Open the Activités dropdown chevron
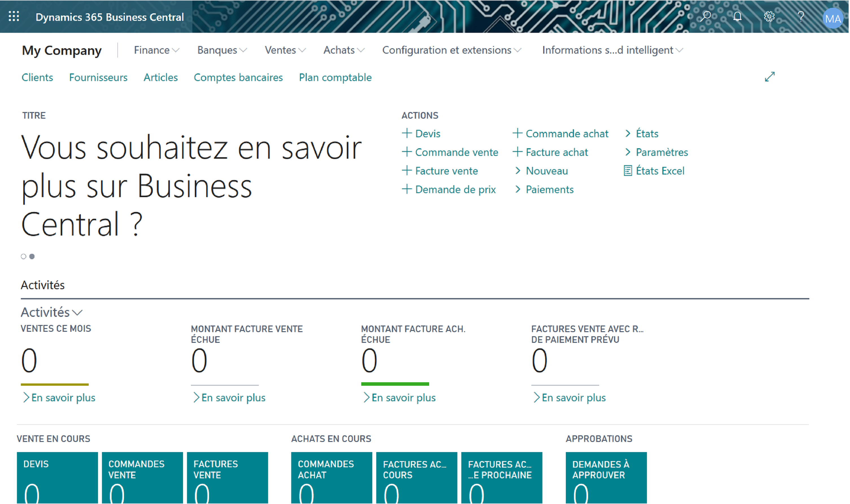 (x=78, y=313)
